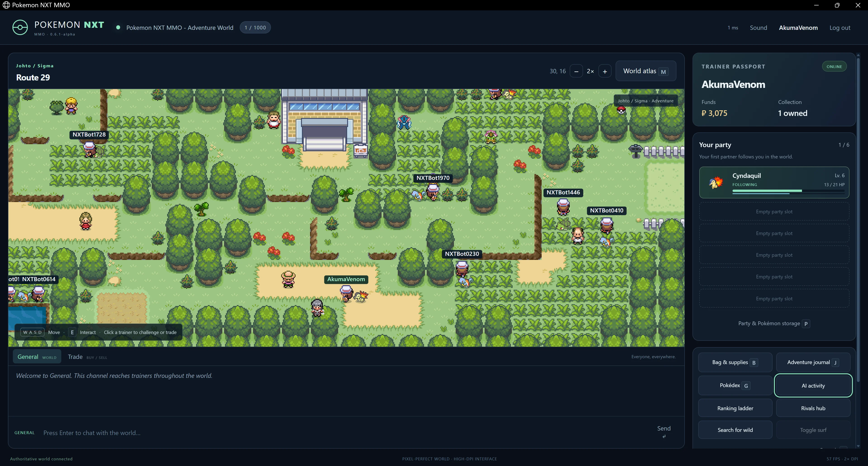
Task: Click the first Empty party slot
Action: [x=774, y=212]
